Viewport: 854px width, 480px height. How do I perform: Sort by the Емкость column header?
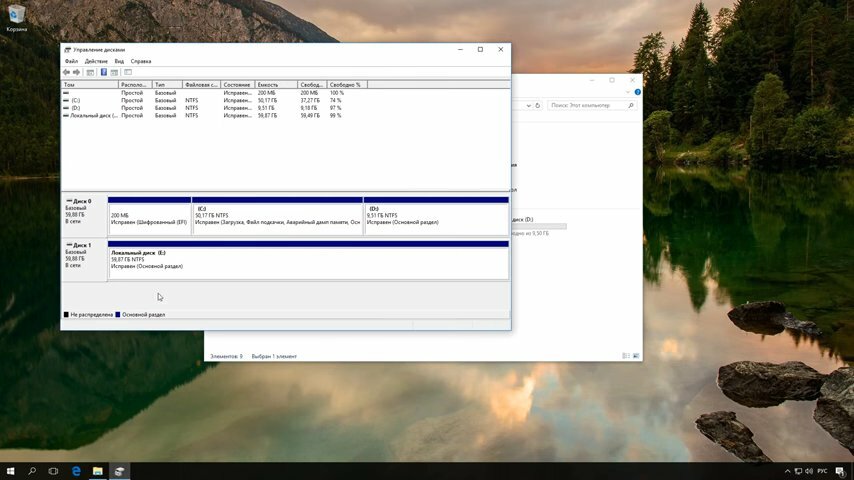[277, 84]
